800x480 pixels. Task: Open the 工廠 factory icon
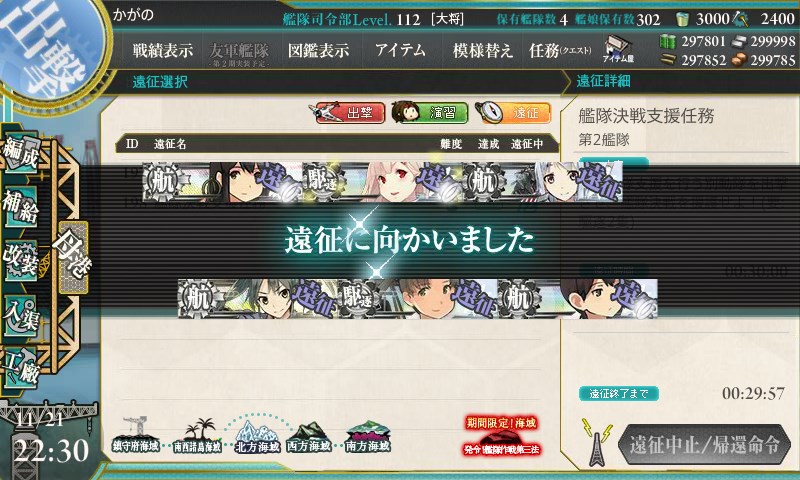tap(20, 368)
